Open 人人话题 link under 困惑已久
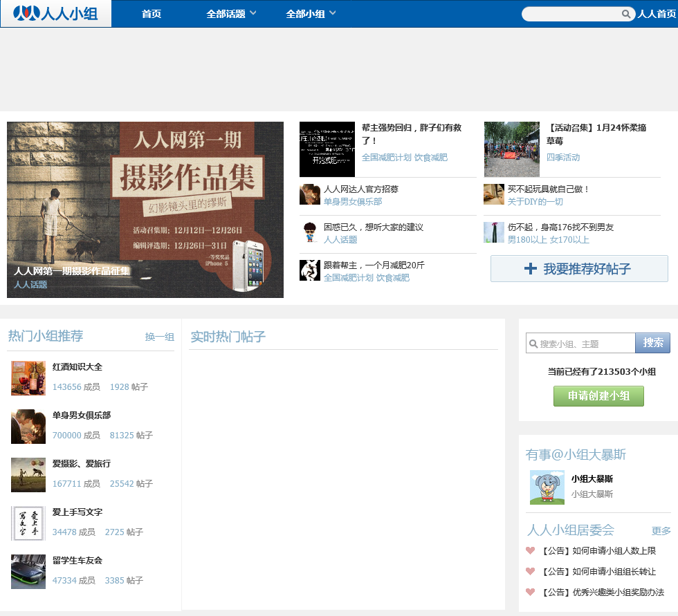The image size is (678, 616). pos(340,240)
